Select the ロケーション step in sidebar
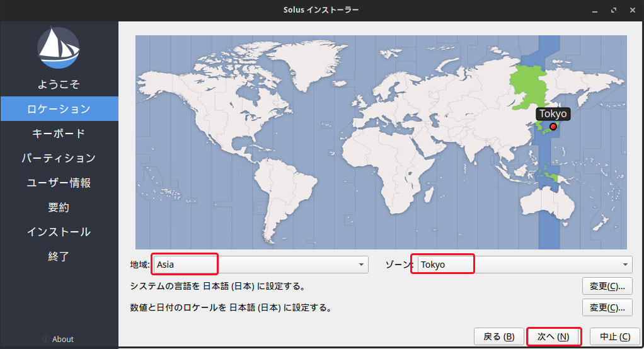The width and height of the screenshot is (644, 349). tap(59, 109)
